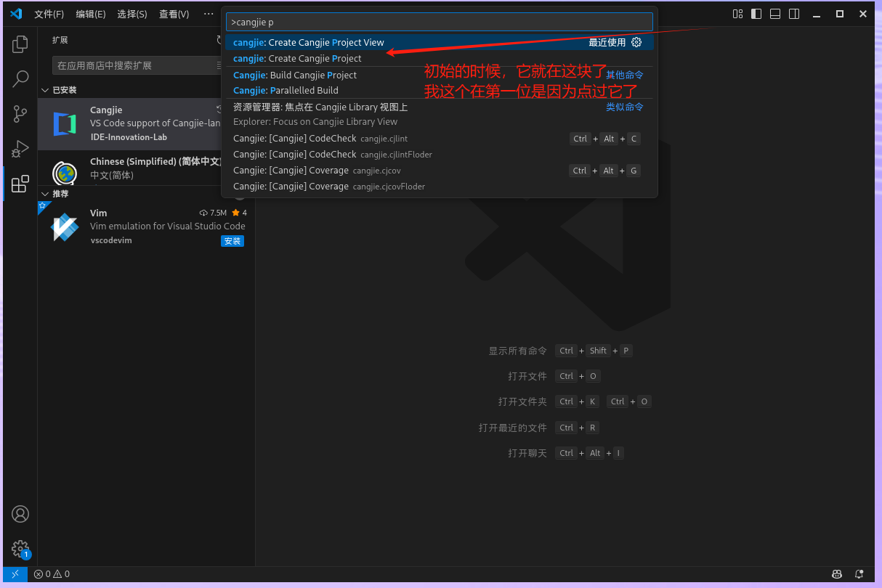
Task: Run cangjie: Create Cangjie Project command
Action: pos(440,58)
